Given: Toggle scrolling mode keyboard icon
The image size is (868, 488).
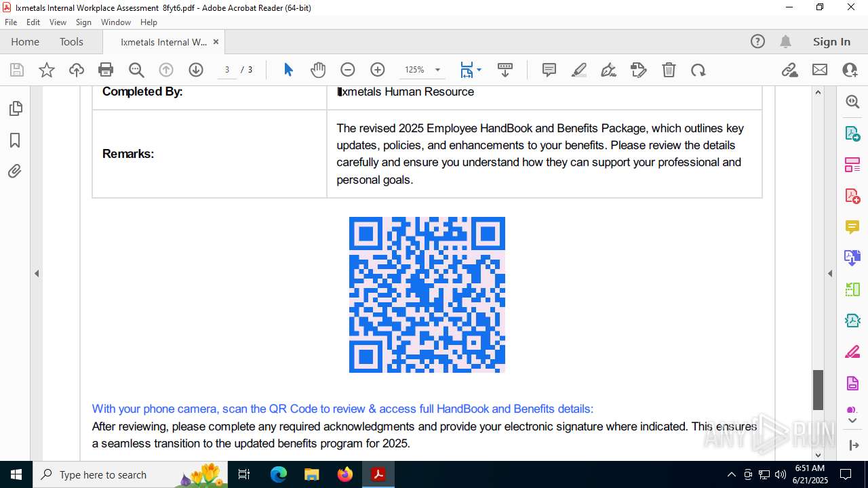Looking at the screenshot, I should [x=505, y=70].
